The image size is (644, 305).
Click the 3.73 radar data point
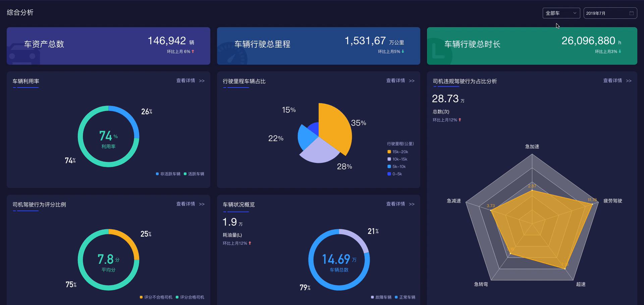point(491,210)
